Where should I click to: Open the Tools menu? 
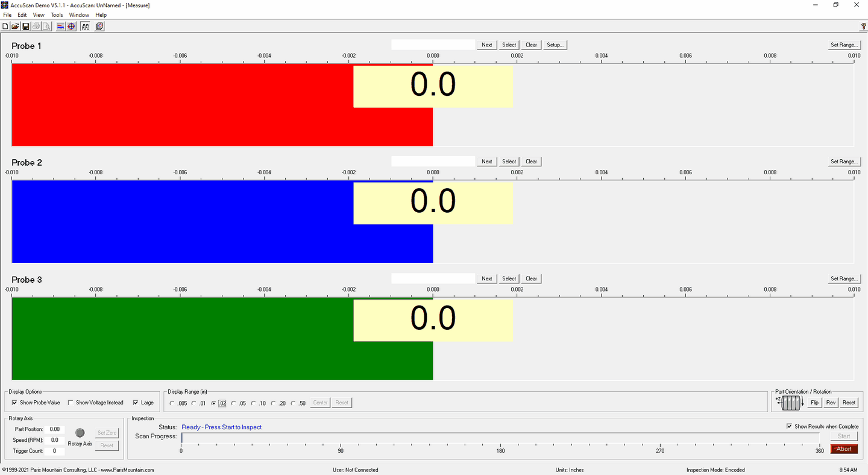click(x=57, y=15)
